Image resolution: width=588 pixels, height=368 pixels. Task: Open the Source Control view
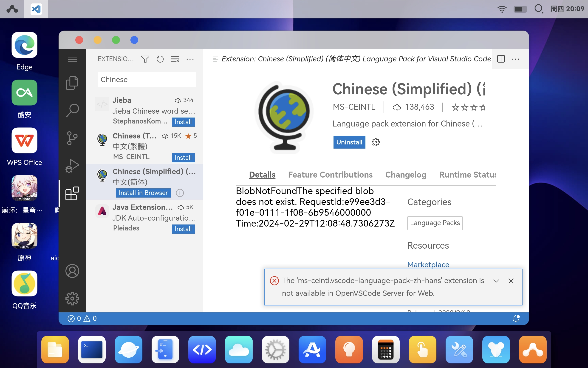point(72,138)
